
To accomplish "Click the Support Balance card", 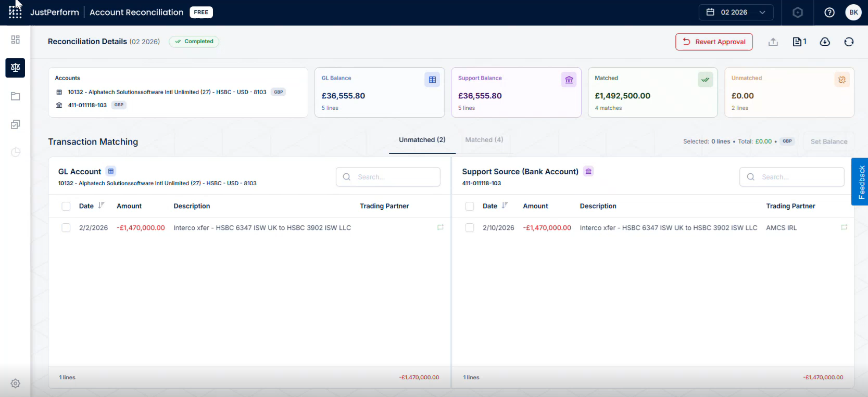I will (516, 92).
